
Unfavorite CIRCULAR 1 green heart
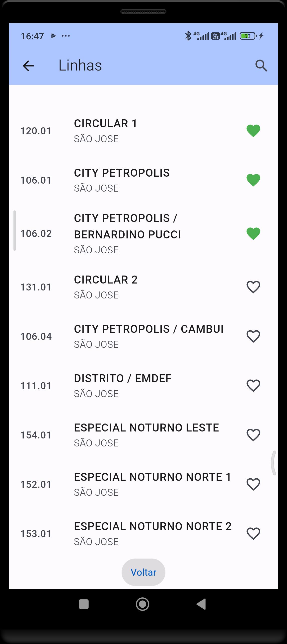point(253,131)
